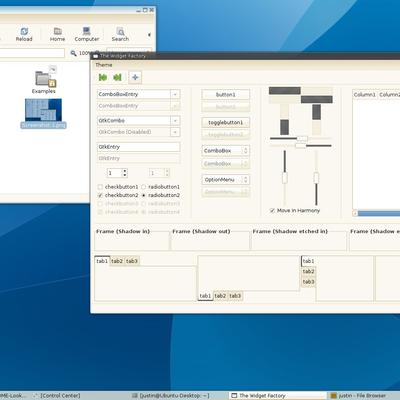Click the right vertical slider handle
The width and height of the screenshot is (400, 400).
316,178
